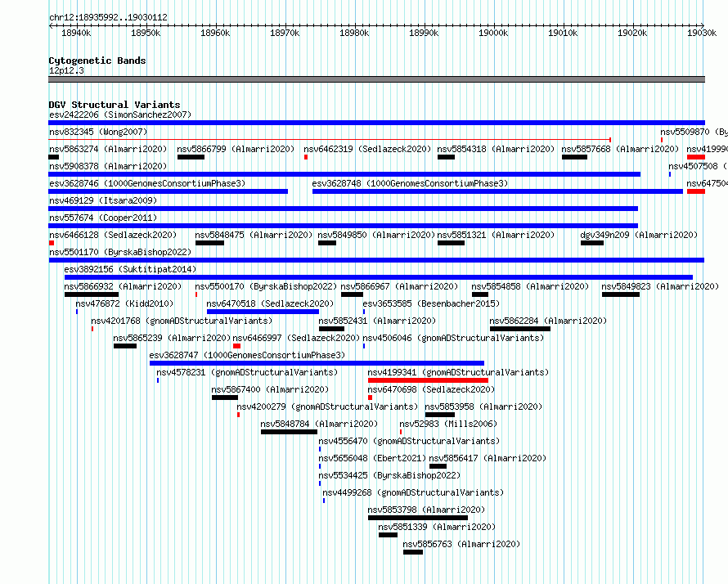Open nsv6470698 (Sedlazeck2020) label

pyautogui.click(x=431, y=389)
